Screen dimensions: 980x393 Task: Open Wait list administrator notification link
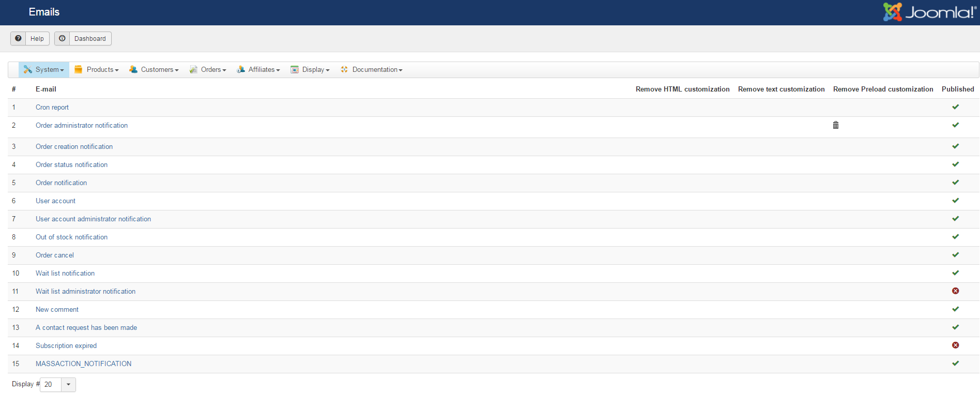(x=85, y=291)
